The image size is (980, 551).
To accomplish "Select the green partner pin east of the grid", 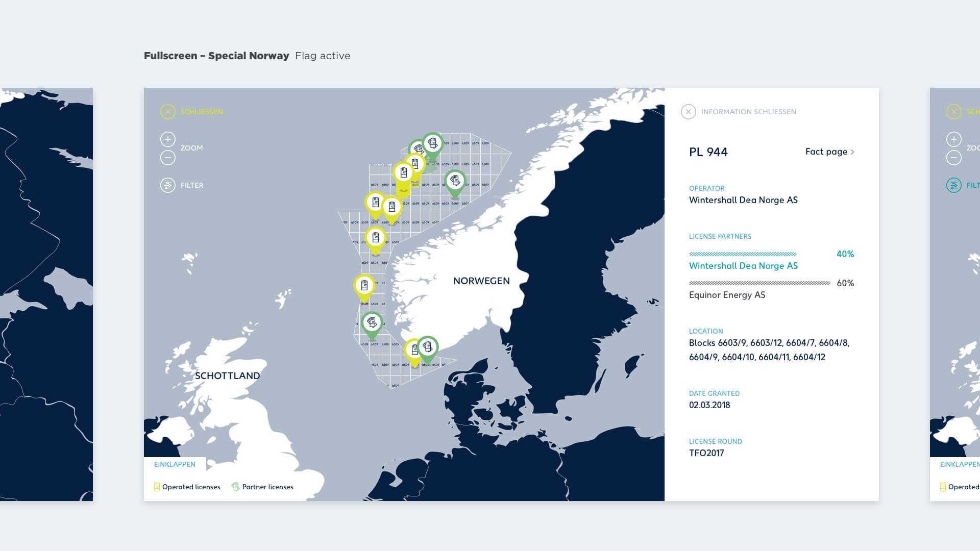I will coord(455,182).
